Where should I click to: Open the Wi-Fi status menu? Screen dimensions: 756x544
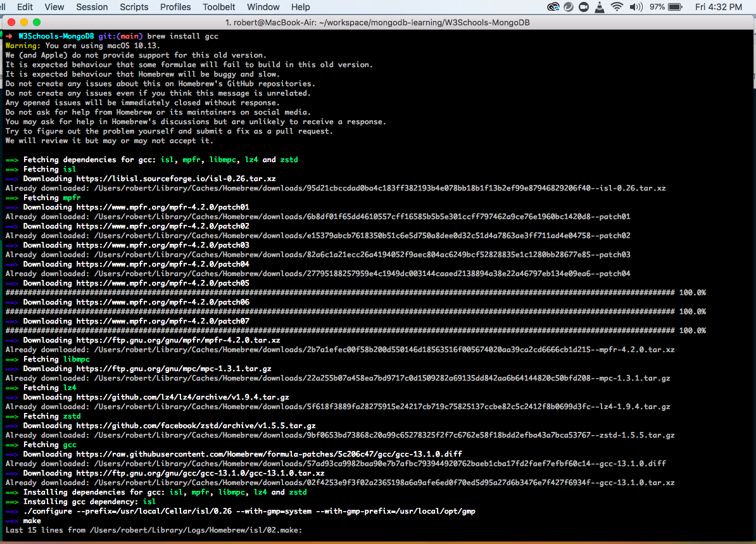coord(617,7)
